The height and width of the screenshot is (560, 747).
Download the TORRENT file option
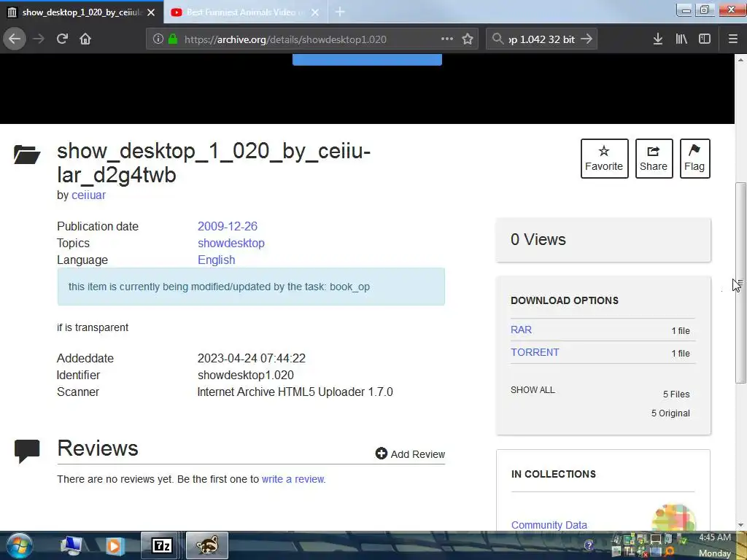pos(535,352)
